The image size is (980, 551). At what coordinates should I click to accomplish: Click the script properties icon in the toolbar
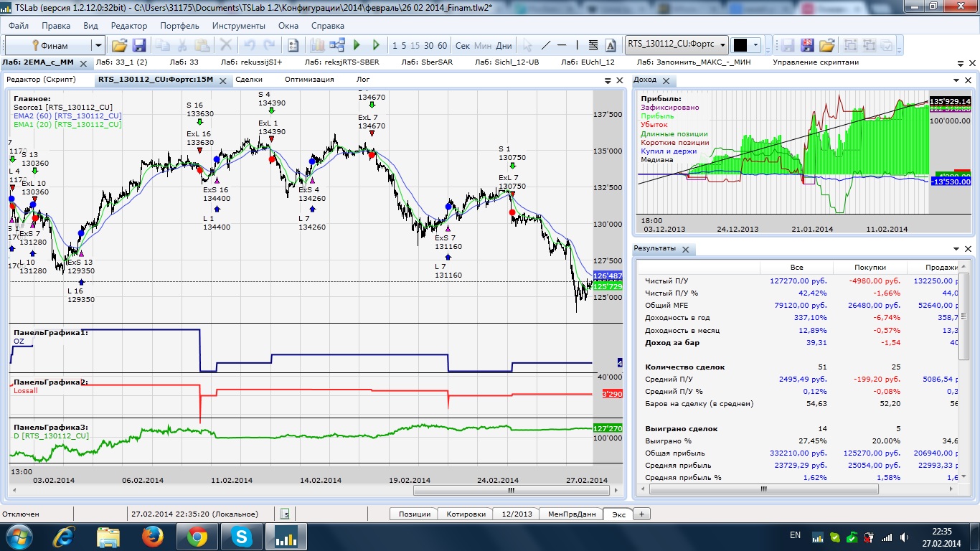coord(293,45)
